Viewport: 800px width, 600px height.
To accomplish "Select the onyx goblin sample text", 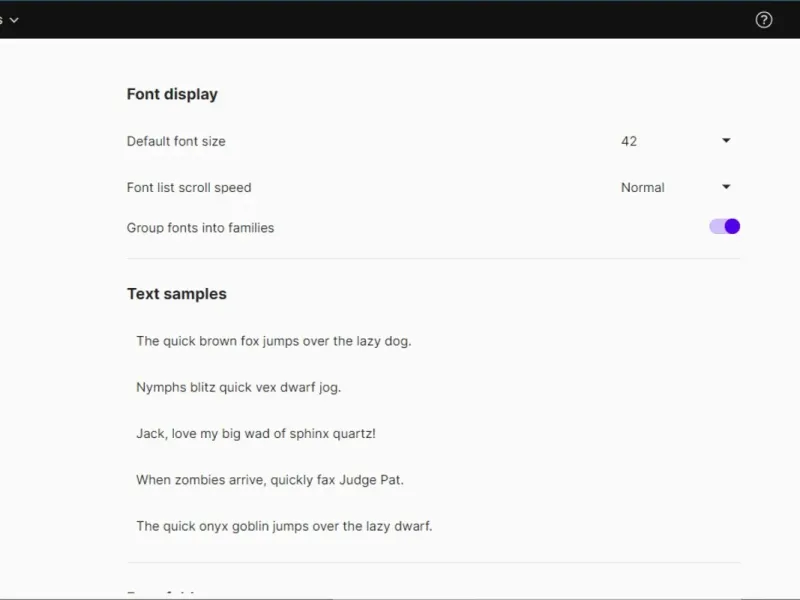I will [284, 526].
